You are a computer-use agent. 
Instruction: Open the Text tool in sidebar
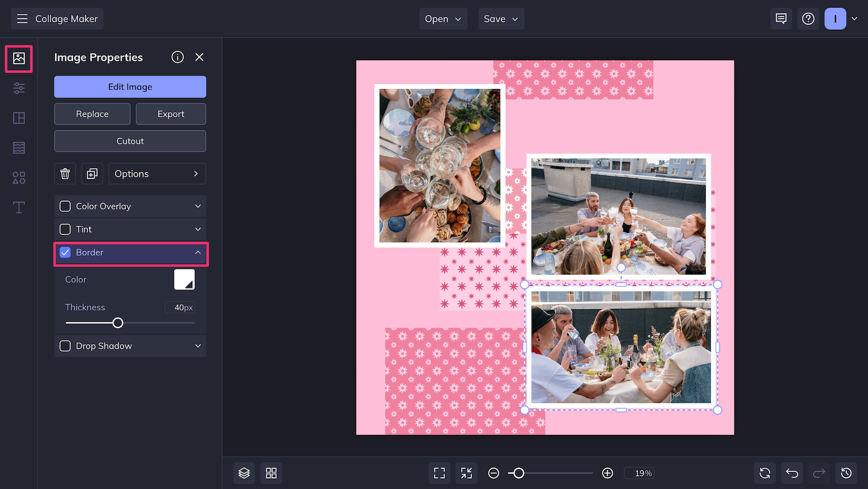(x=19, y=207)
